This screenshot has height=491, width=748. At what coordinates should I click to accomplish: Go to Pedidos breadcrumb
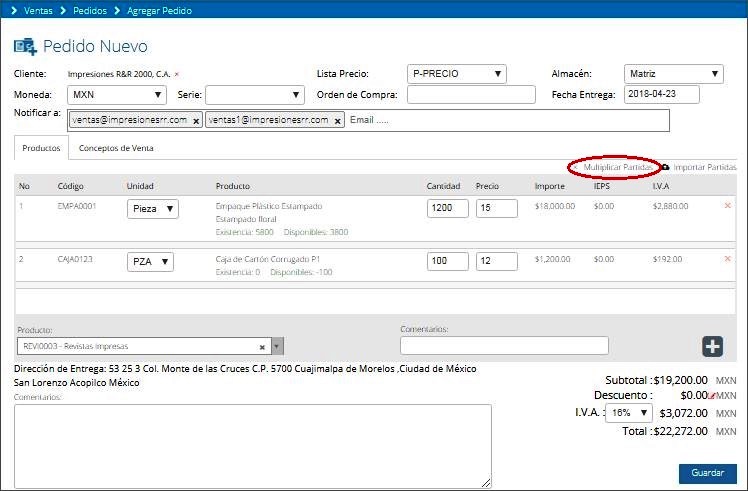90,10
